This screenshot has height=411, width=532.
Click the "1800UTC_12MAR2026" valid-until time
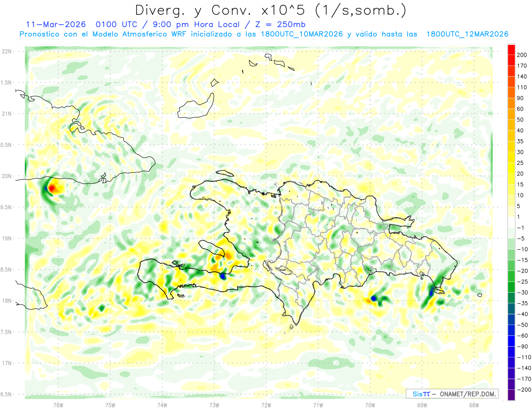[467, 35]
